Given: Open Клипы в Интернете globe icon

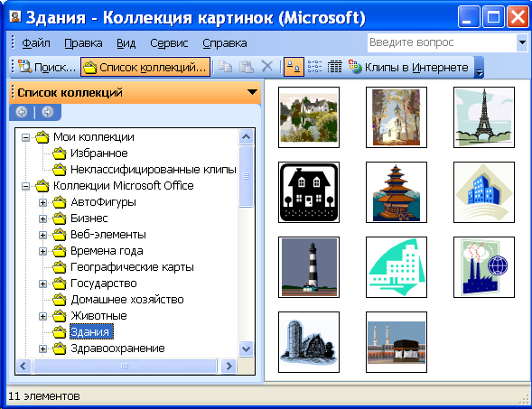Looking at the screenshot, I should click(355, 67).
